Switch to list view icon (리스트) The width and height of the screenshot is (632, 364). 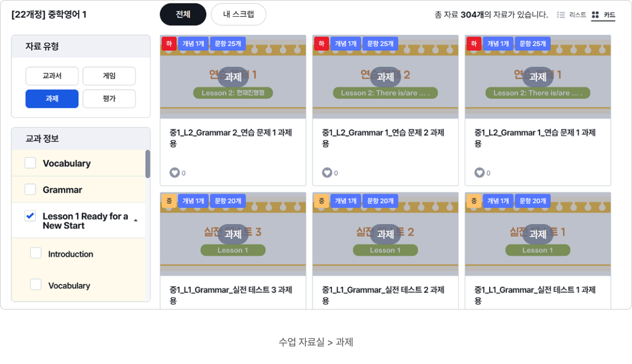[x=561, y=15]
